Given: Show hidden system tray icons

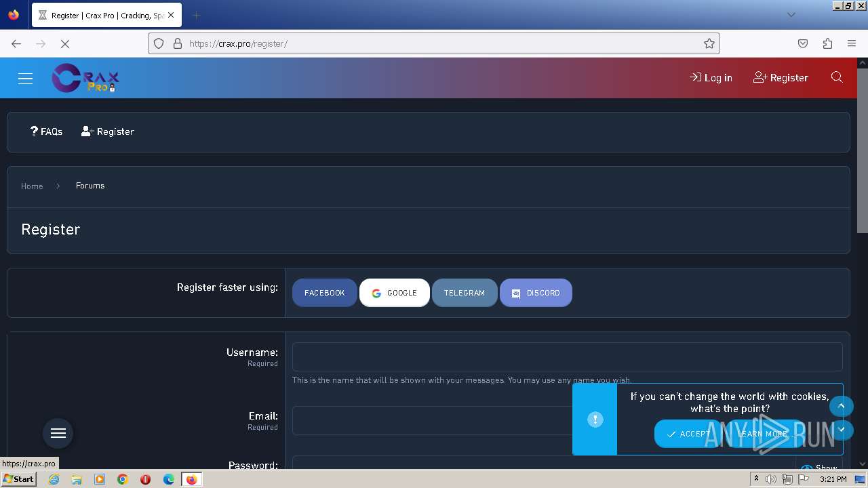Looking at the screenshot, I should coord(756,479).
